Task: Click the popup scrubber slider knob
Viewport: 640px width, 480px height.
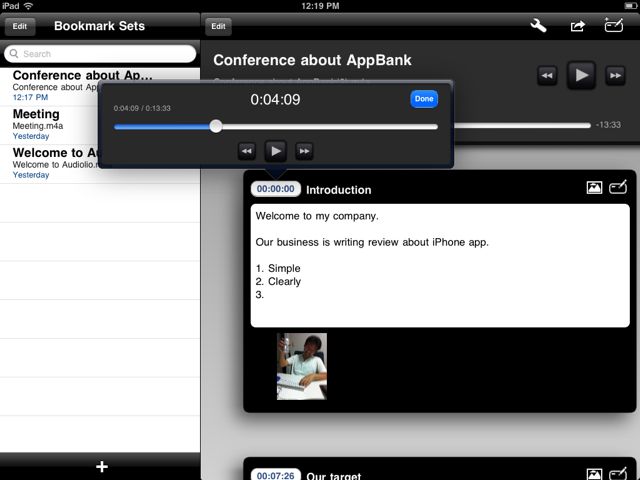Action: click(x=216, y=127)
